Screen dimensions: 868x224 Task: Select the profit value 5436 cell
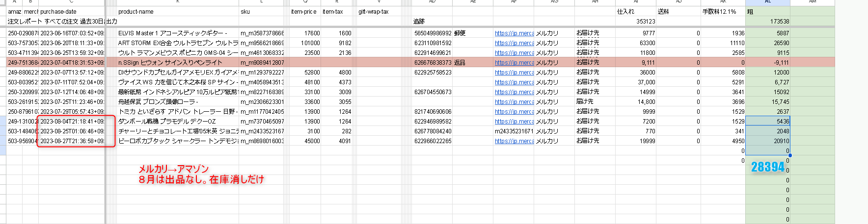768,122
